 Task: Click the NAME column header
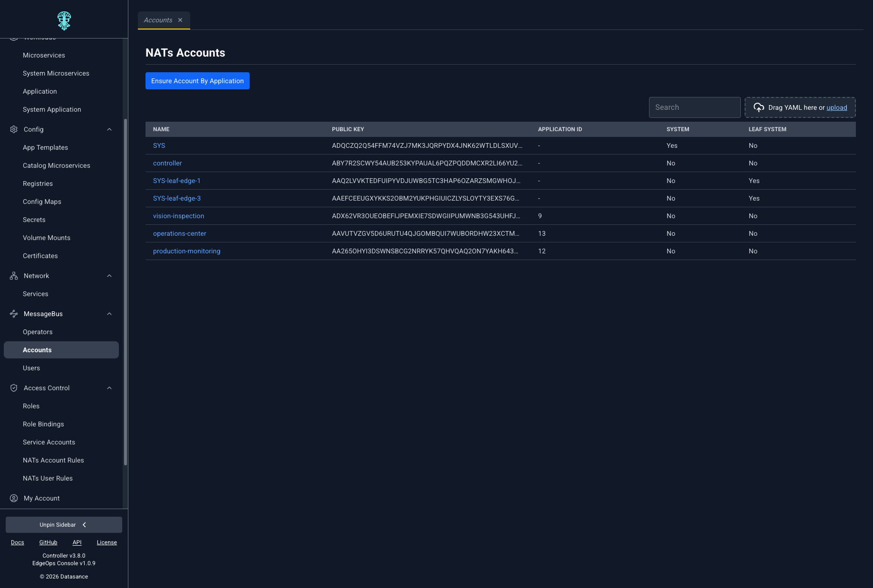coord(161,129)
